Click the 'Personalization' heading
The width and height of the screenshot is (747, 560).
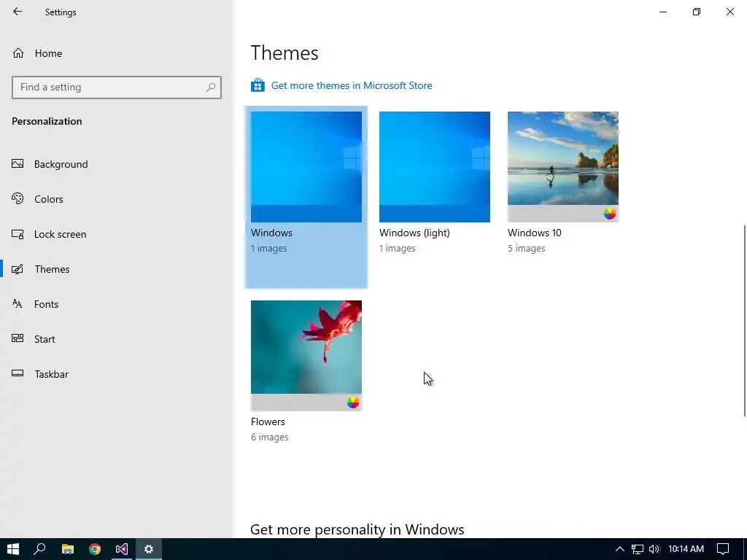coord(47,121)
